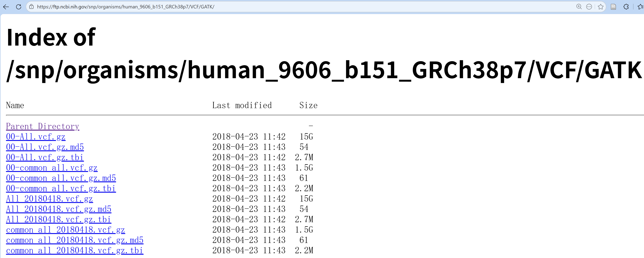Open All_20180418.vcf.gz.md5 checksum

[58, 209]
